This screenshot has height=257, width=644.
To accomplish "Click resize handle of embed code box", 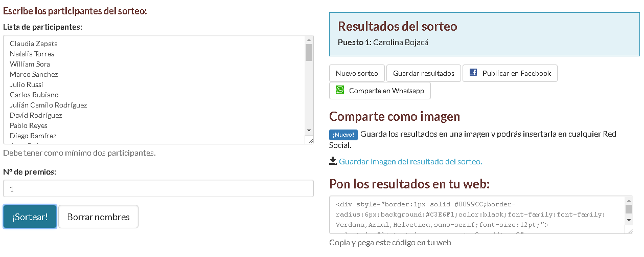I will (629, 230).
